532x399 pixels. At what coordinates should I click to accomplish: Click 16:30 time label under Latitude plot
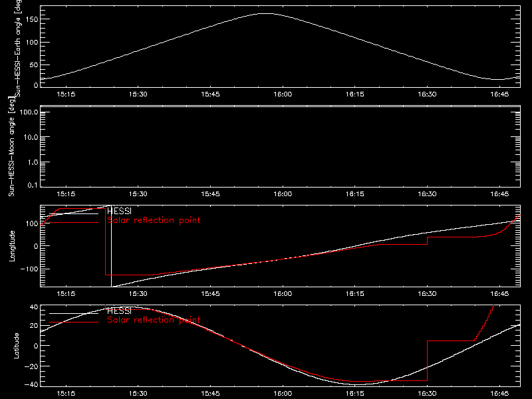427,394
